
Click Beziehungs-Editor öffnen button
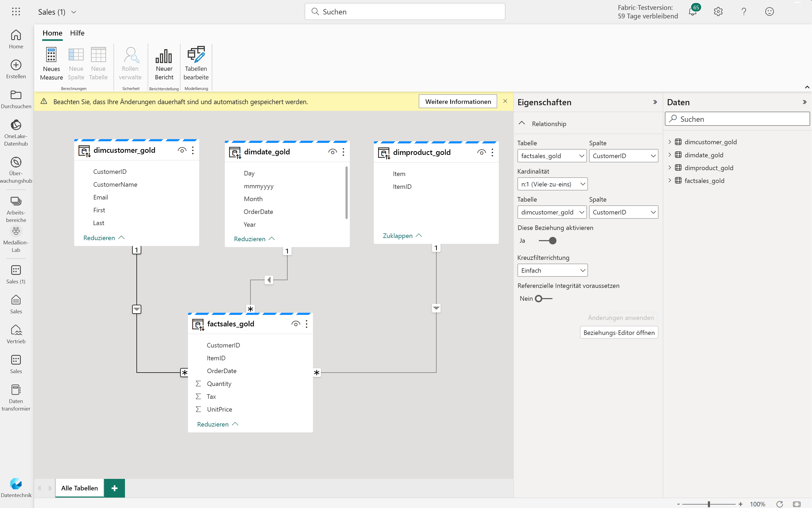coord(618,332)
